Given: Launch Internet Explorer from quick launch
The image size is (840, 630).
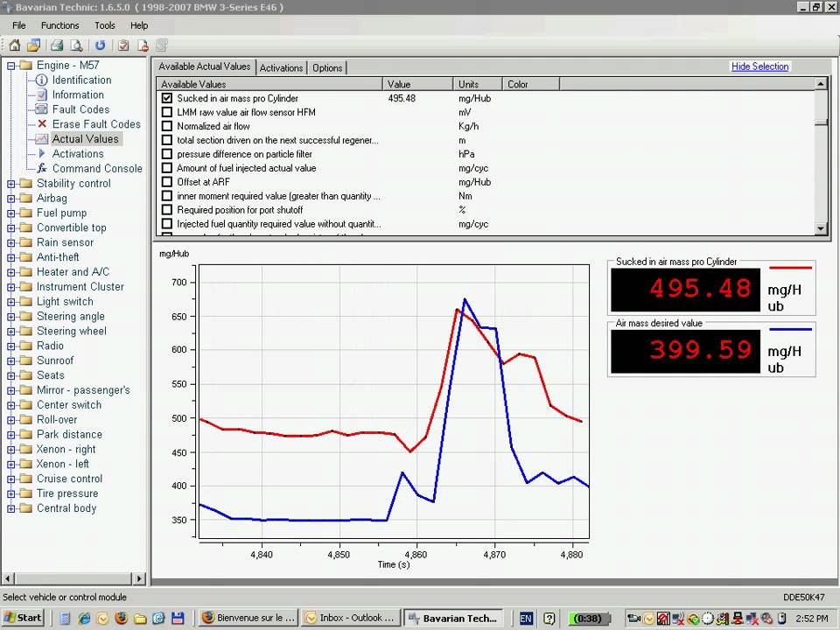Looking at the screenshot, I should pyautogui.click(x=84, y=618).
